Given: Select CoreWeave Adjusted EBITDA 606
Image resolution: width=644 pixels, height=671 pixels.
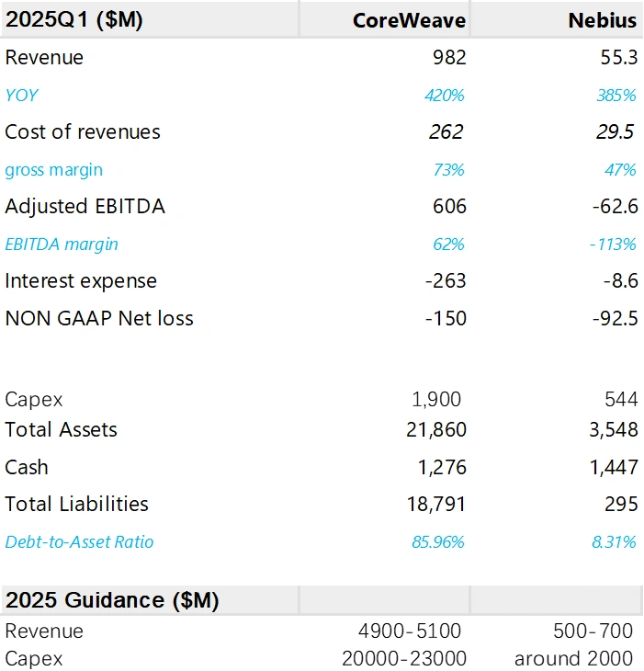Looking at the screenshot, I should 449,206.
